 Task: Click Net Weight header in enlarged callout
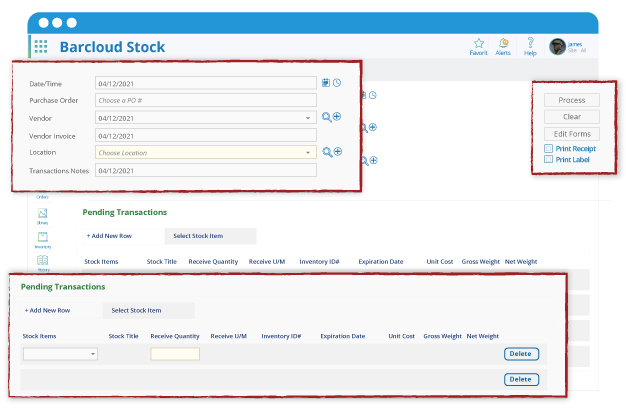coord(483,336)
